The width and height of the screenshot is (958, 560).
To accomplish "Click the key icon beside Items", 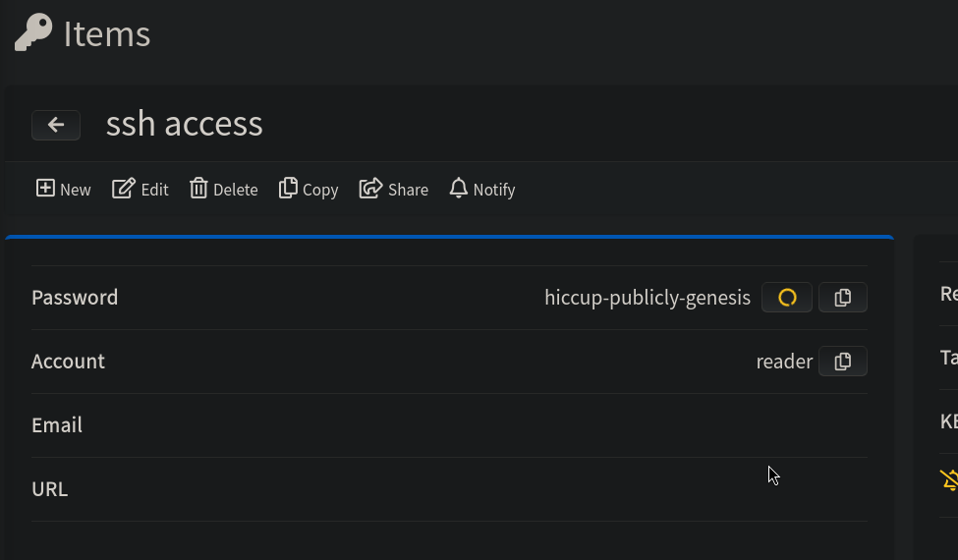I will pyautogui.click(x=33, y=32).
